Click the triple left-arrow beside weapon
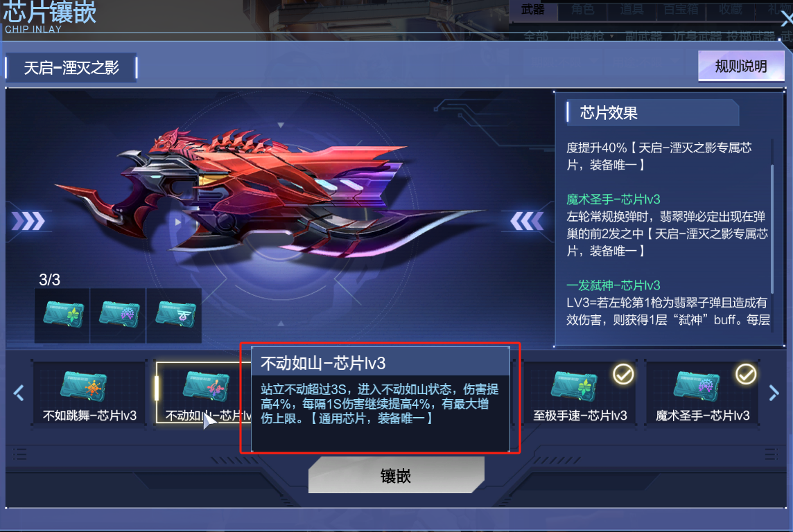793x532 pixels. coord(527,221)
